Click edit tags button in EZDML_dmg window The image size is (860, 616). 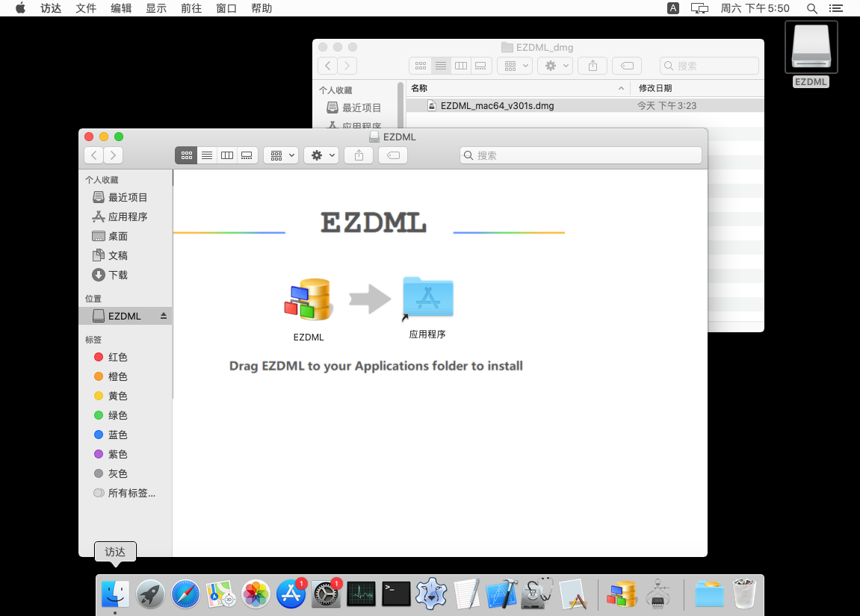coord(627,66)
